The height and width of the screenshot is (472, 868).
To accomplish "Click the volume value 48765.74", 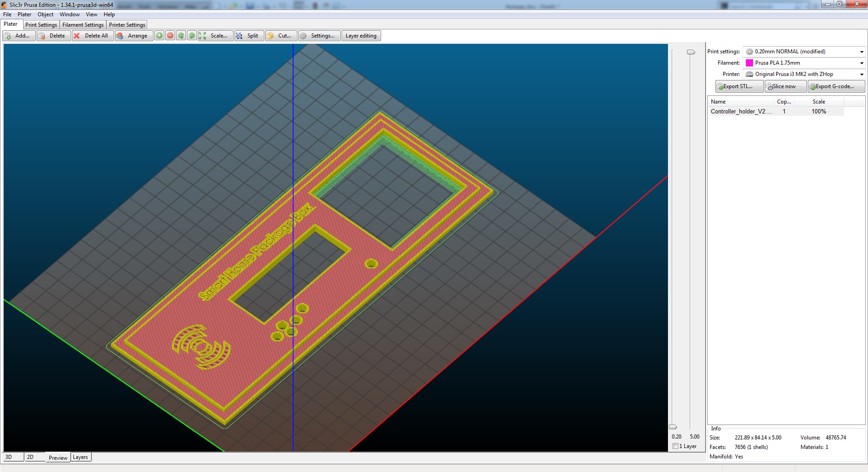I will pyautogui.click(x=835, y=438).
